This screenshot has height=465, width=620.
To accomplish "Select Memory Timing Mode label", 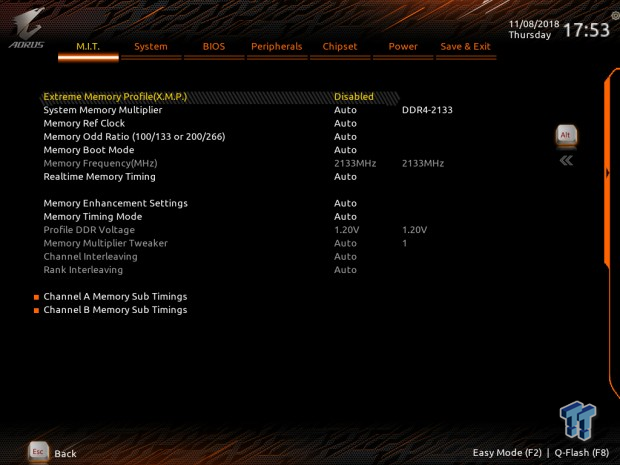I will point(93,217).
